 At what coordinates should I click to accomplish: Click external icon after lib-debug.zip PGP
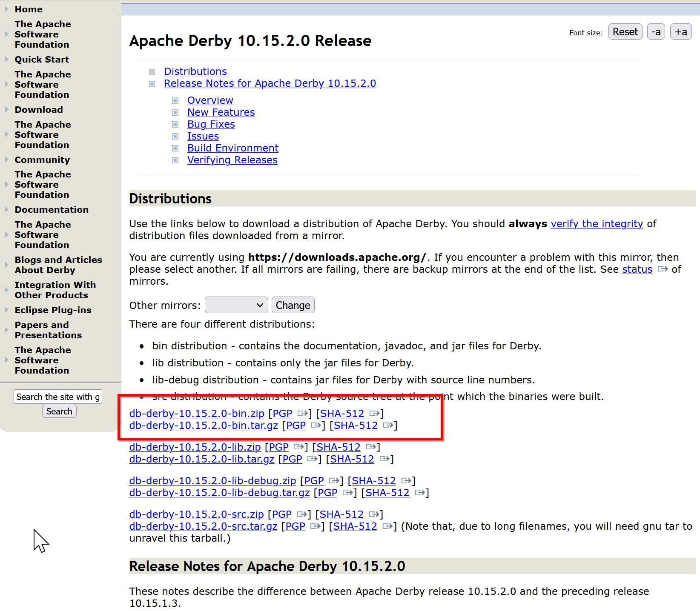[x=334, y=480]
